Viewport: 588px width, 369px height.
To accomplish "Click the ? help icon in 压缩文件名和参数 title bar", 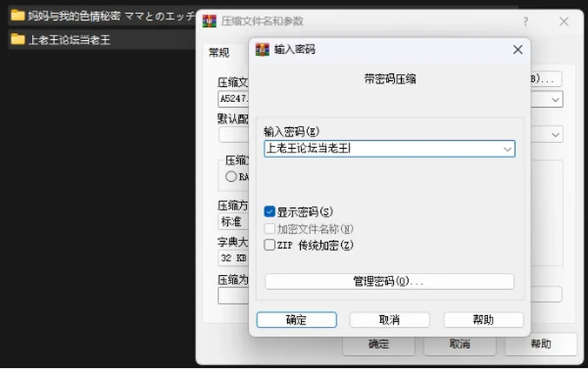I will 526,21.
